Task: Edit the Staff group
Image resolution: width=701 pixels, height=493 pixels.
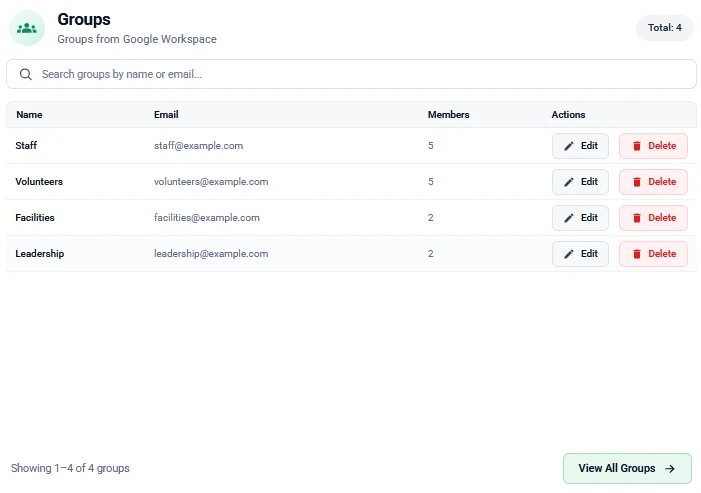Action: (580, 146)
